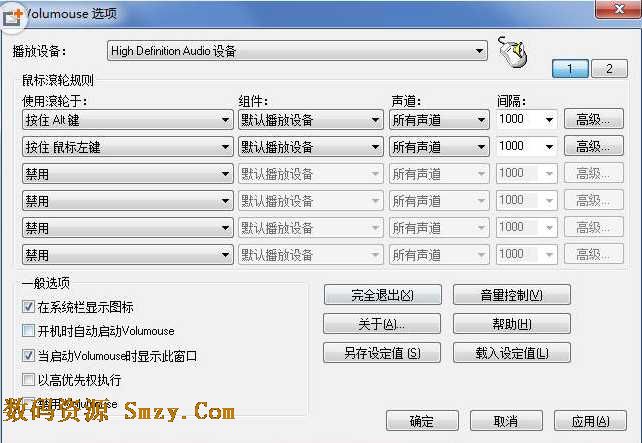642x443 pixels.
Task: Open the 播放设备 High Definition Audio dropdown
Action: (297, 51)
